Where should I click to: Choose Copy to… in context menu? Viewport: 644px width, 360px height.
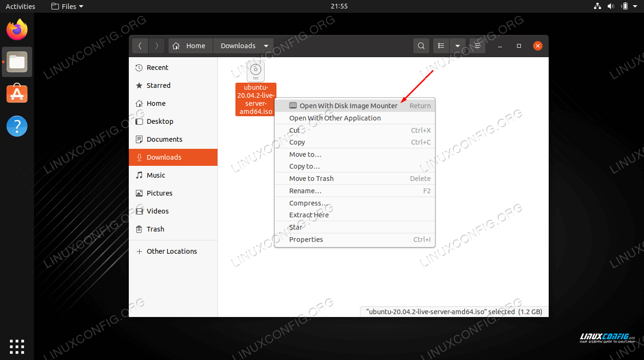point(355,166)
